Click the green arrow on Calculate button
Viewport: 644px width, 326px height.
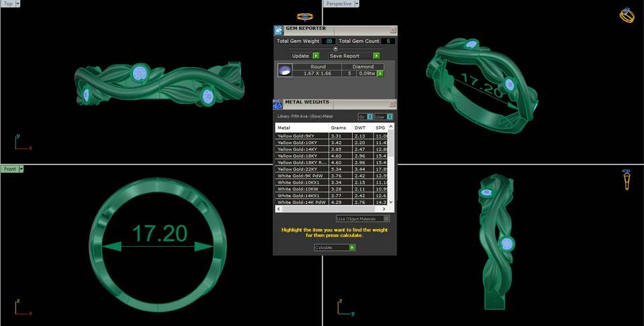[352, 248]
